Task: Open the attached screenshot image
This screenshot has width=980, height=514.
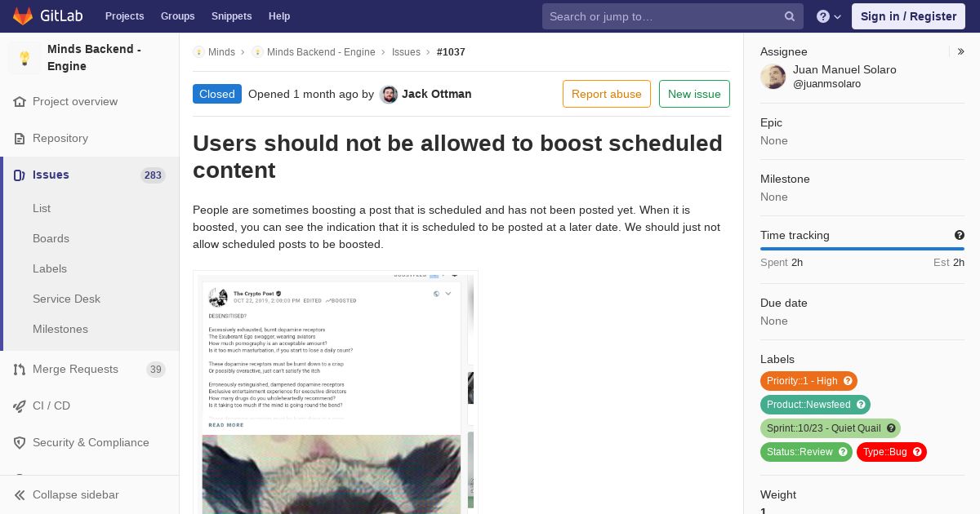Action: [336, 392]
